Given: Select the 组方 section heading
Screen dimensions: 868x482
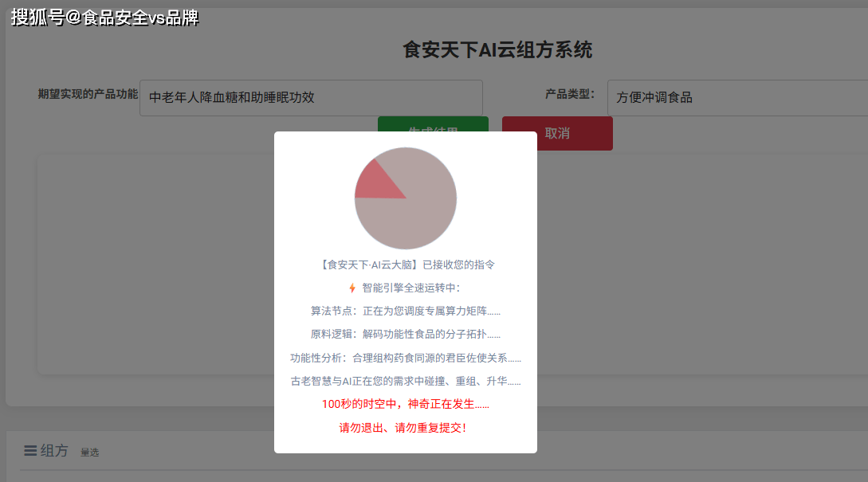Looking at the screenshot, I should pos(54,451).
